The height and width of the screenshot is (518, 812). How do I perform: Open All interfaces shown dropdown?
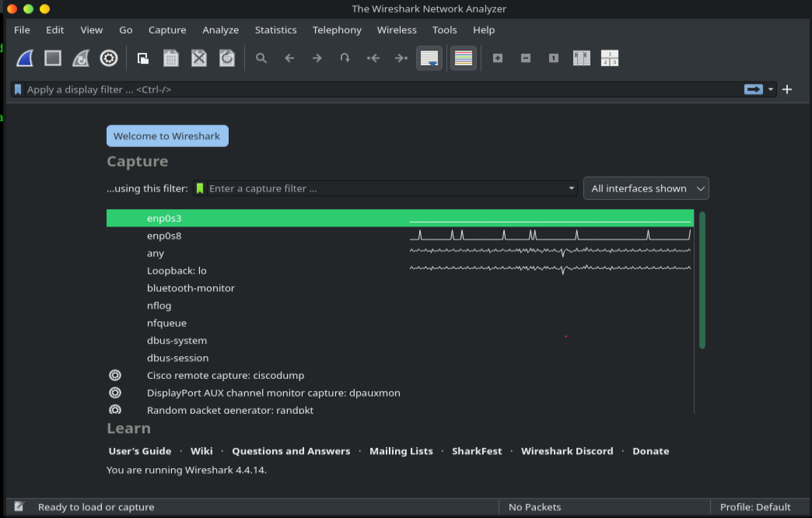tap(646, 189)
